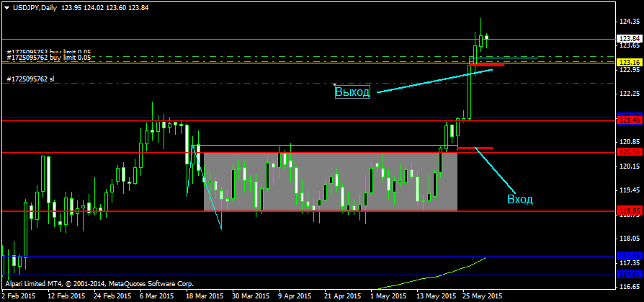
Task: Click date label 25 May 2015
Action: tap(483, 296)
